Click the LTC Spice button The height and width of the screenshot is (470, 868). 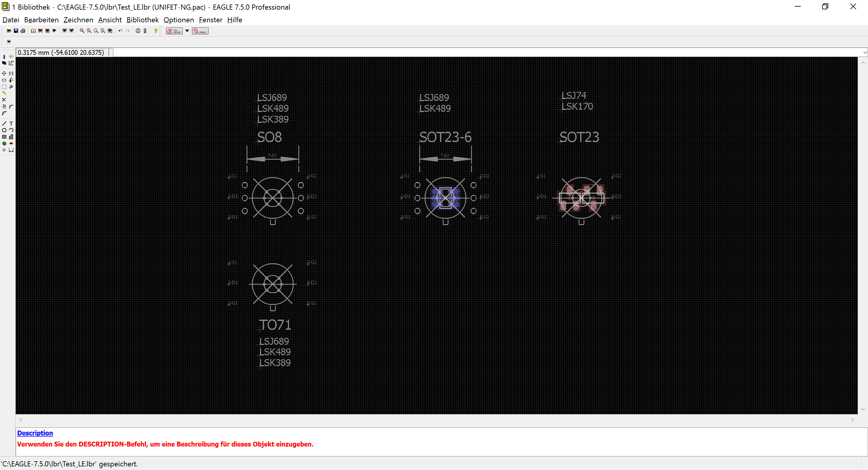pyautogui.click(x=174, y=31)
